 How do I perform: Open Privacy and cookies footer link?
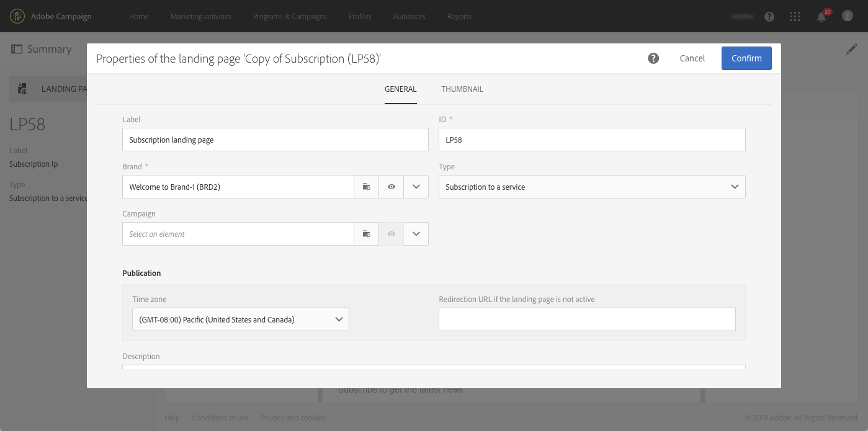(x=293, y=418)
